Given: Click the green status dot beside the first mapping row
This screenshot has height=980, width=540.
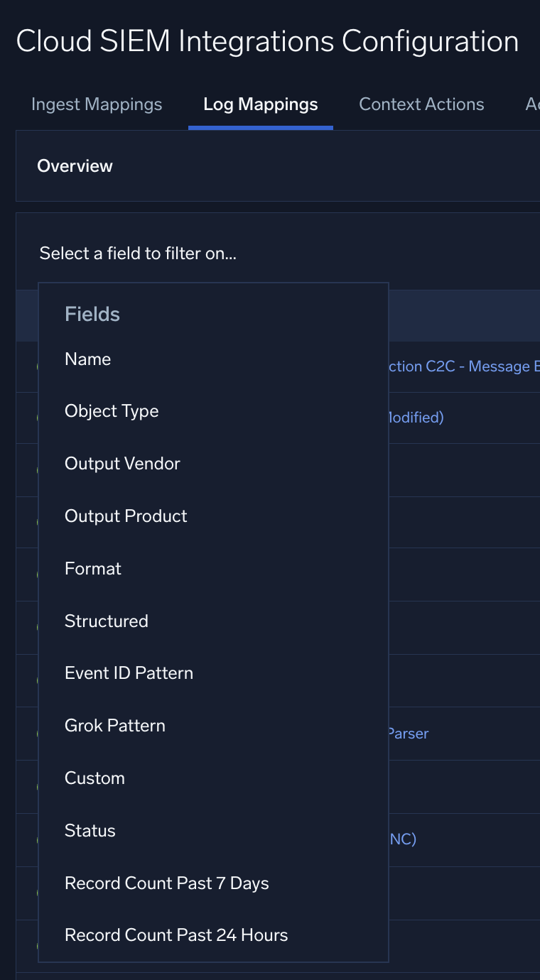Looking at the screenshot, I should pyautogui.click(x=37, y=367).
